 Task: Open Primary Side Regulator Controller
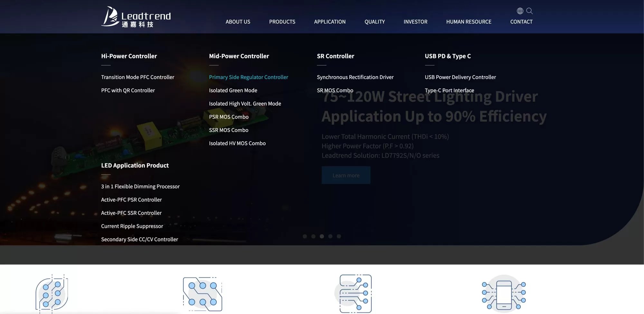pyautogui.click(x=249, y=77)
